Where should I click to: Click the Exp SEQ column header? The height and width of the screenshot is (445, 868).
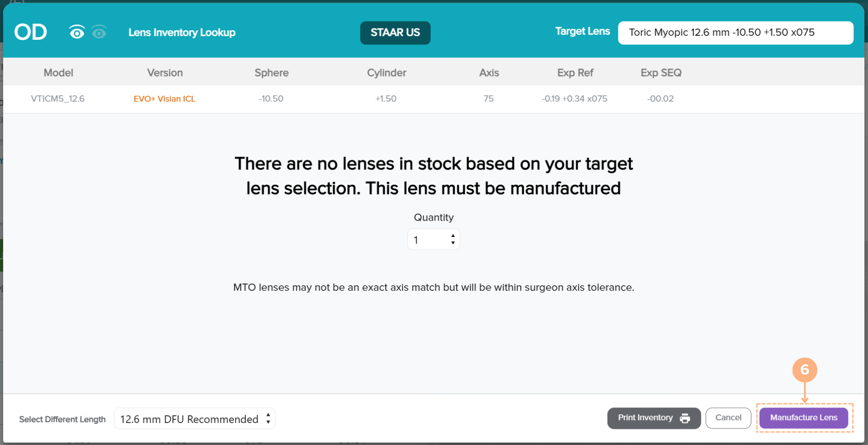[x=660, y=73]
